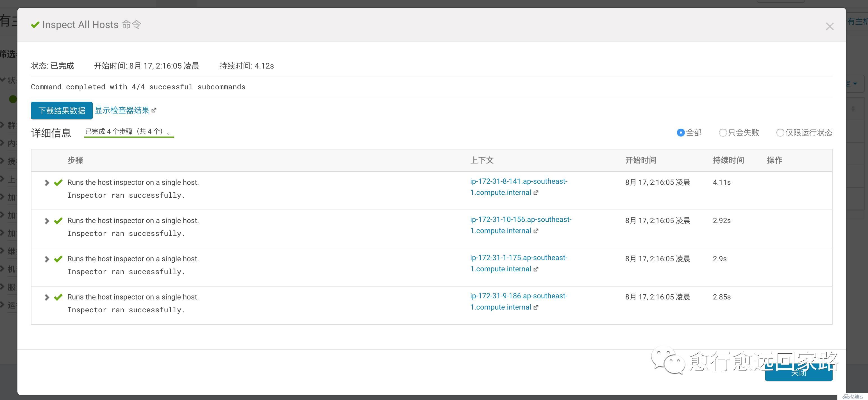Image resolution: width=868 pixels, height=400 pixels.
Task: Click the 开始时间: 8月 17, 2:16:05 凌晨 summary
Action: pyautogui.click(x=147, y=66)
